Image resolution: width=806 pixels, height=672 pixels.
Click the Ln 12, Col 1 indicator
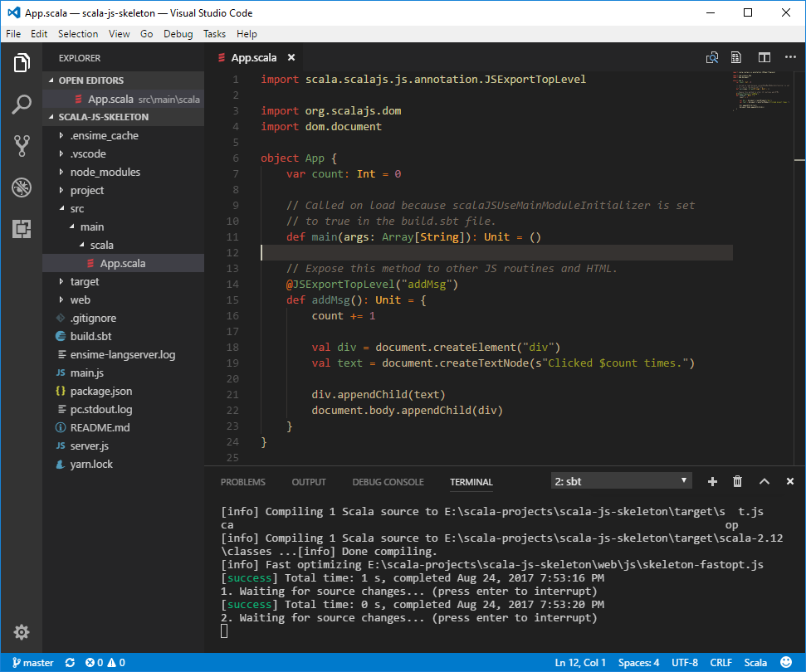(x=580, y=663)
